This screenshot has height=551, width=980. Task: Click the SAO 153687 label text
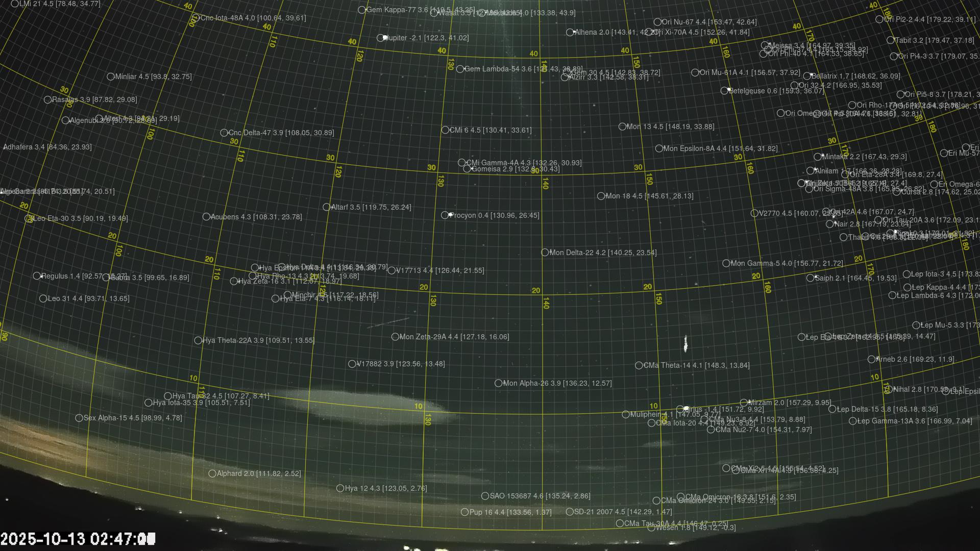[x=540, y=496]
